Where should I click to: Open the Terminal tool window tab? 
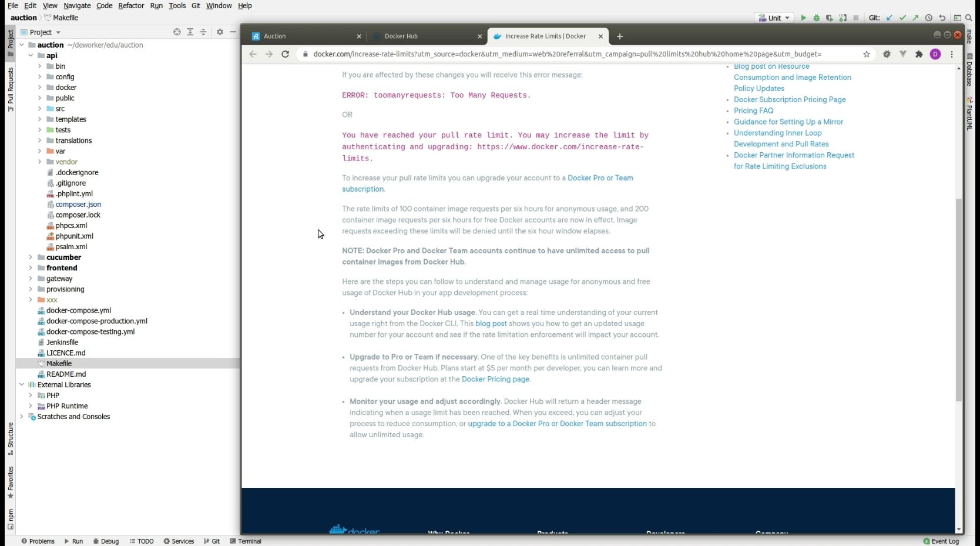point(246,541)
